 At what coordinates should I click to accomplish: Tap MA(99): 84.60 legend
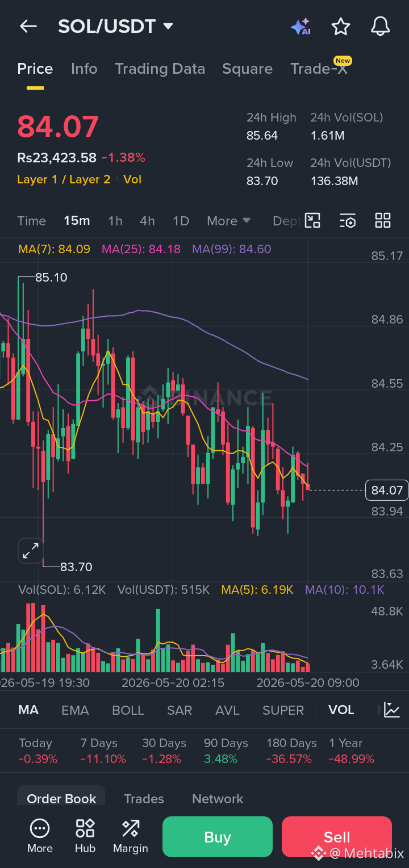tap(232, 249)
